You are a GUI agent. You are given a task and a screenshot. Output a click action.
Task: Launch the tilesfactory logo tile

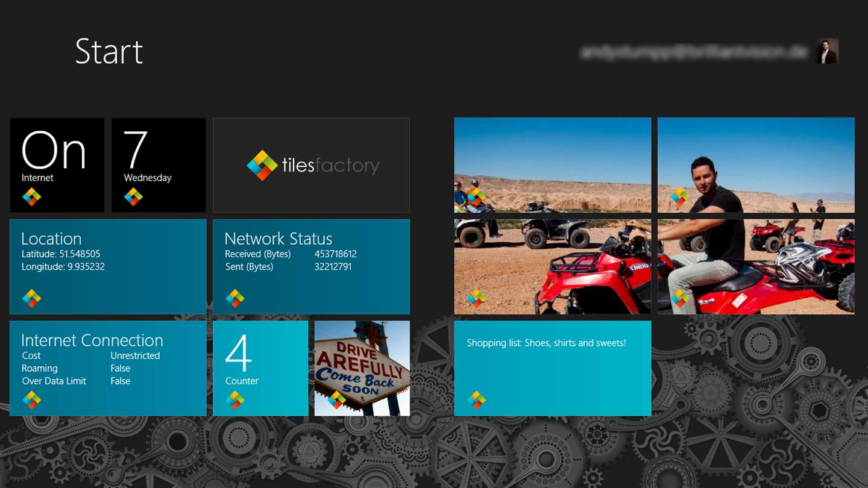311,165
